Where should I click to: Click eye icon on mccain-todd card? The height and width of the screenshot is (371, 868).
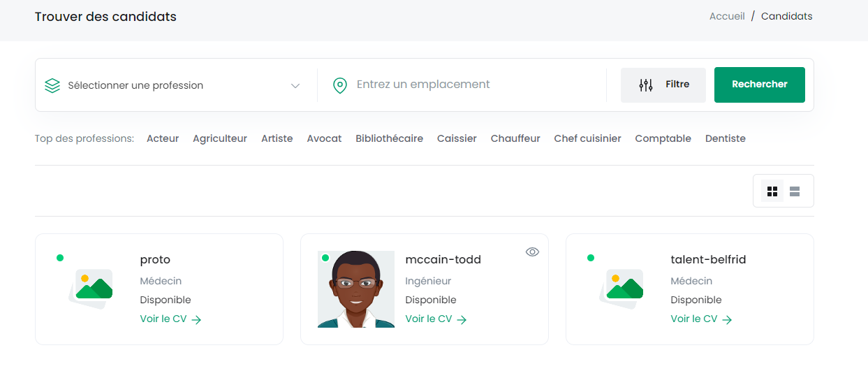coord(532,252)
